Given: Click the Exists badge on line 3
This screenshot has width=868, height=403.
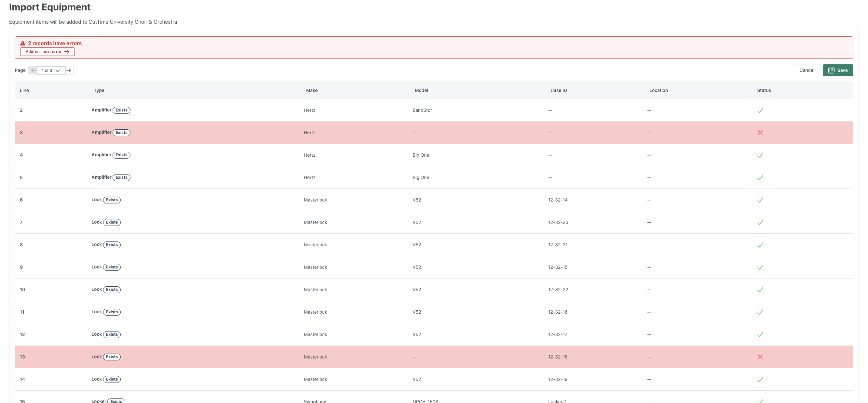Looking at the screenshot, I should pyautogui.click(x=121, y=133).
